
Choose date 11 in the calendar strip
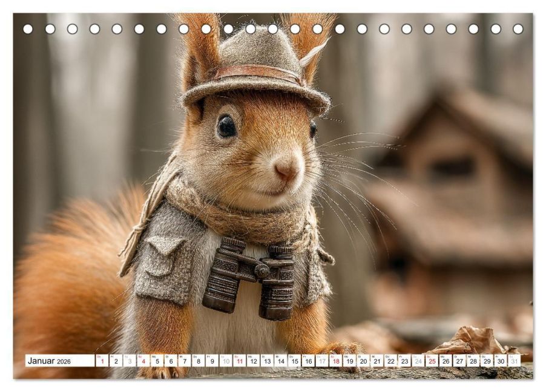coord(240,361)
